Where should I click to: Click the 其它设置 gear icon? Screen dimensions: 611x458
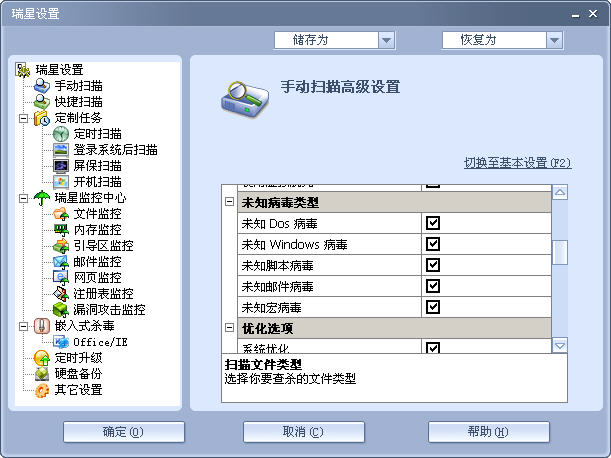tap(42, 390)
